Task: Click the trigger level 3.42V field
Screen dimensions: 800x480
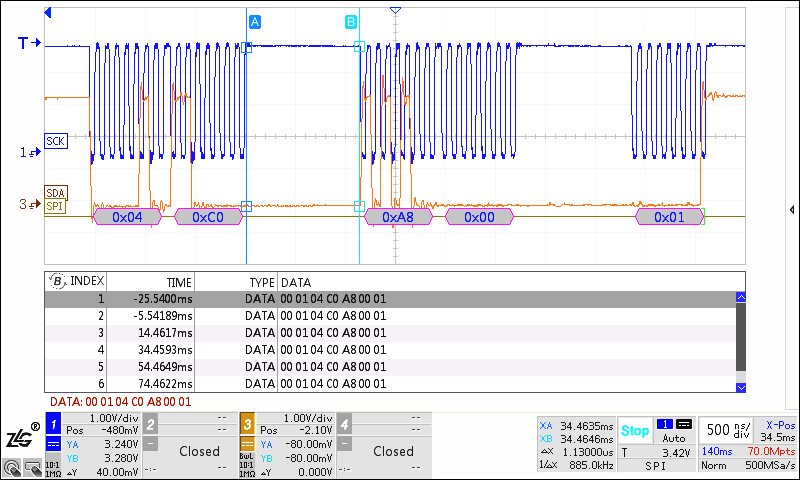Action: [x=657, y=453]
